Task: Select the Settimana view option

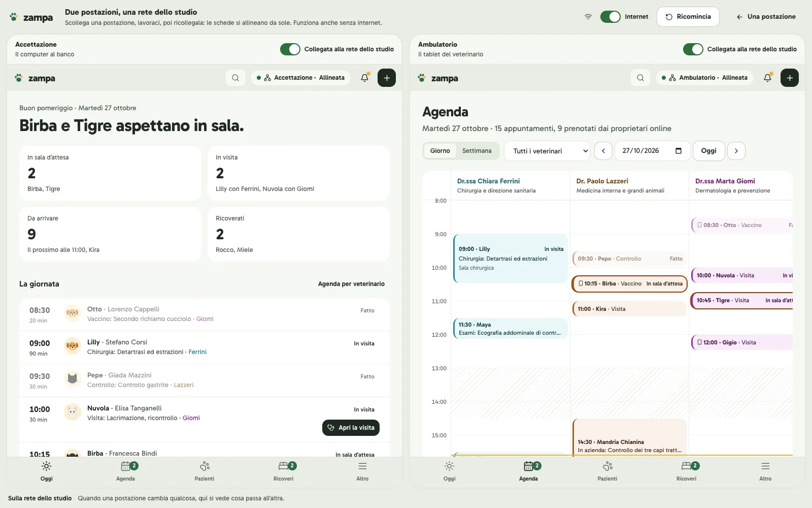Action: 477,151
